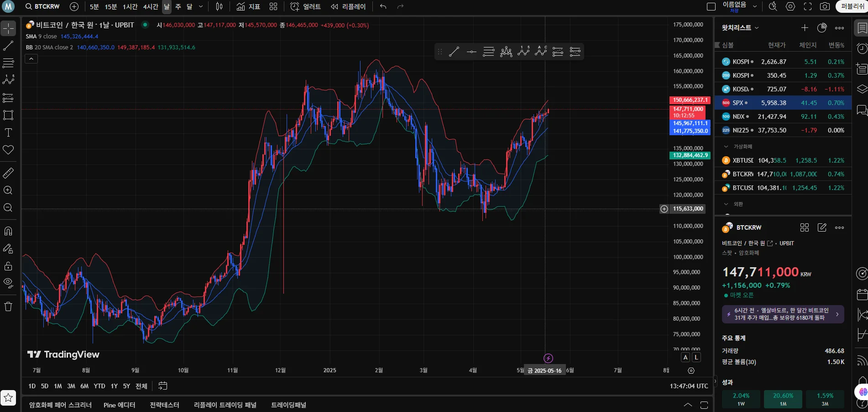Screen dimensions: 868x412
Task: Toggle magnet mode
Action: (8, 231)
